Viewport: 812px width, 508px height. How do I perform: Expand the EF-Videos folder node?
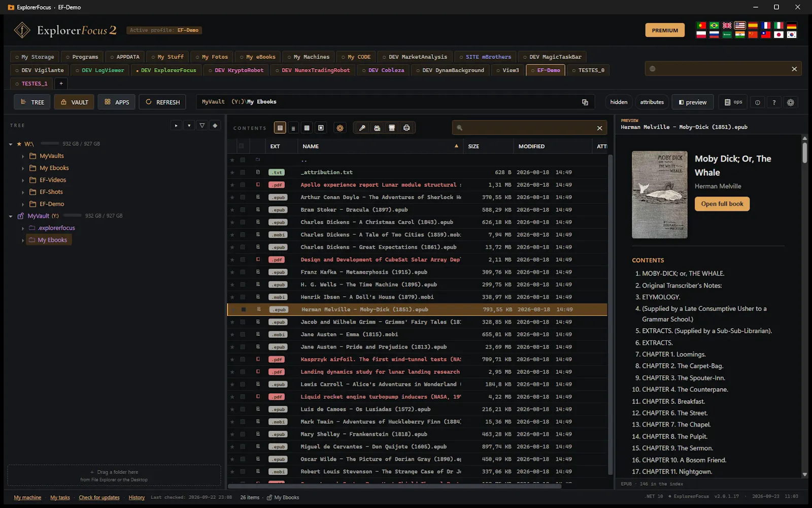[x=23, y=180]
